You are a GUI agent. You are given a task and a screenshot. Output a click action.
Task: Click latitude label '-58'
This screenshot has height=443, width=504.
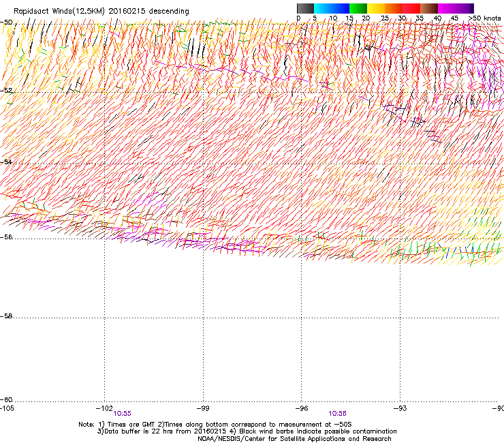click(6, 316)
